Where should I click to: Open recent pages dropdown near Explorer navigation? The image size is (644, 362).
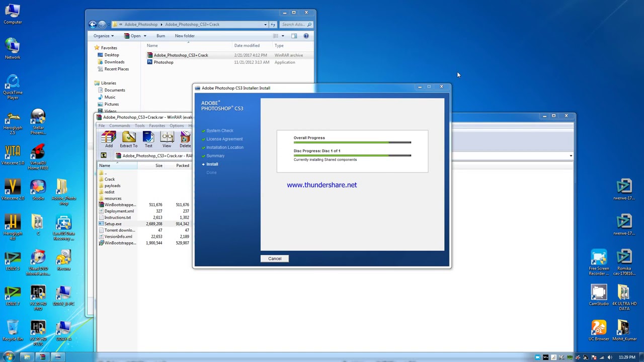109,24
